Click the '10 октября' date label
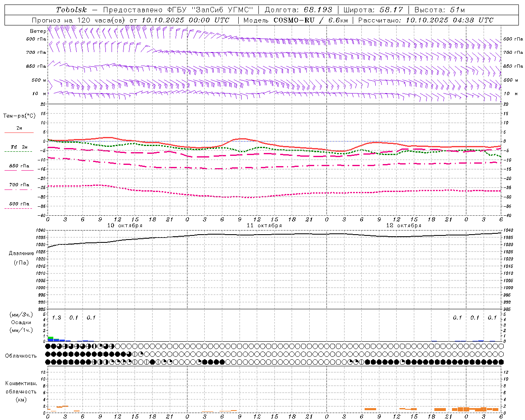Image resolution: width=525 pixels, height=420 pixels. pos(125,226)
